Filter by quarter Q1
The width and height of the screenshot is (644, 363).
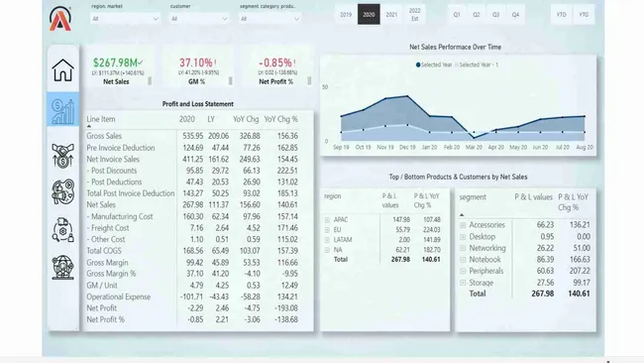coord(457,15)
